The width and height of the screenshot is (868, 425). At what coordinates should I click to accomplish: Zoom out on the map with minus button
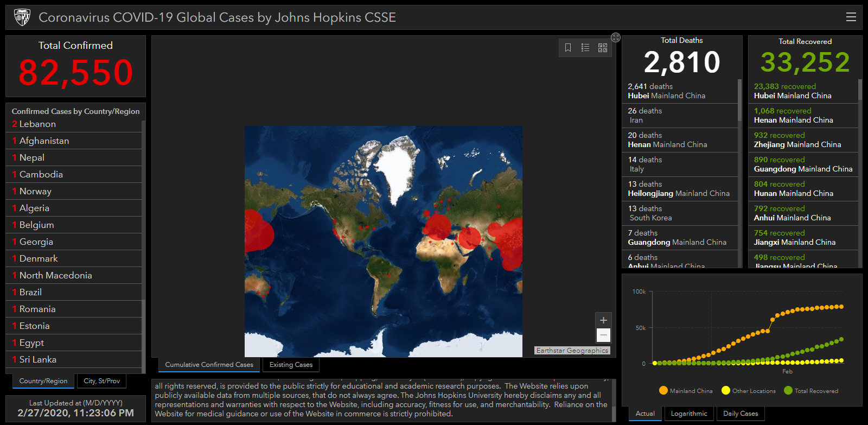[603, 335]
